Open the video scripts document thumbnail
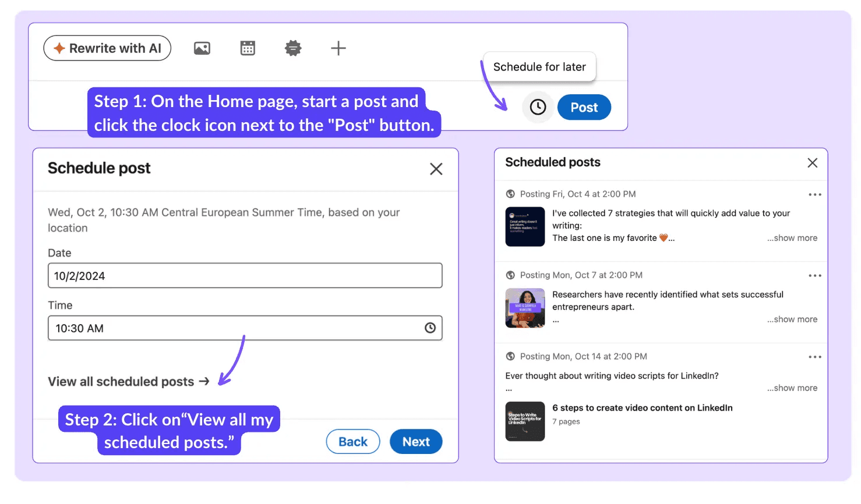Image resolution: width=861 pixels, height=504 pixels. pos(525,421)
